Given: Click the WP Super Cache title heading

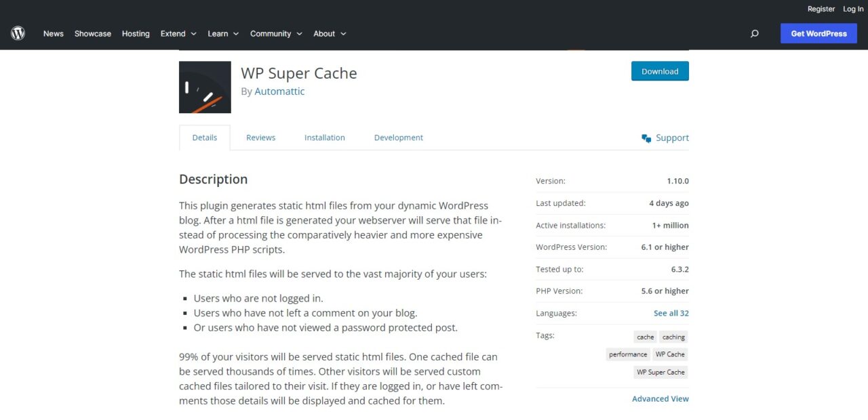Looking at the screenshot, I should click(299, 73).
